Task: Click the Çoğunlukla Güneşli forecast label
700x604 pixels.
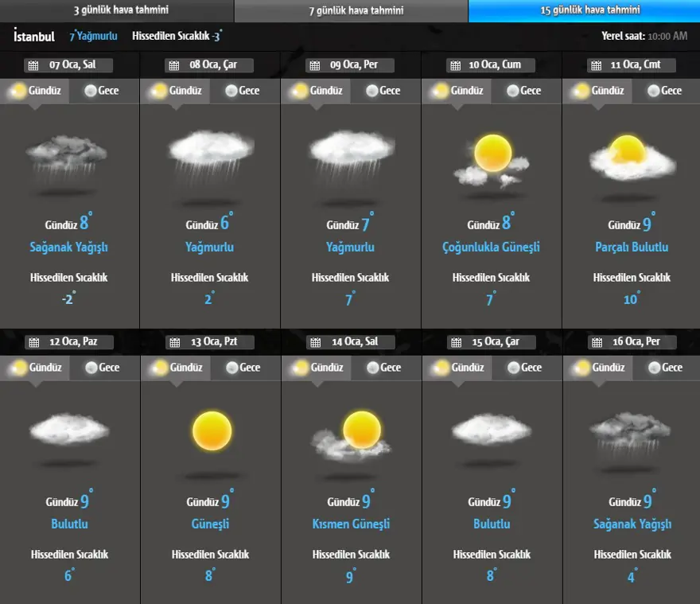Action: (491, 247)
